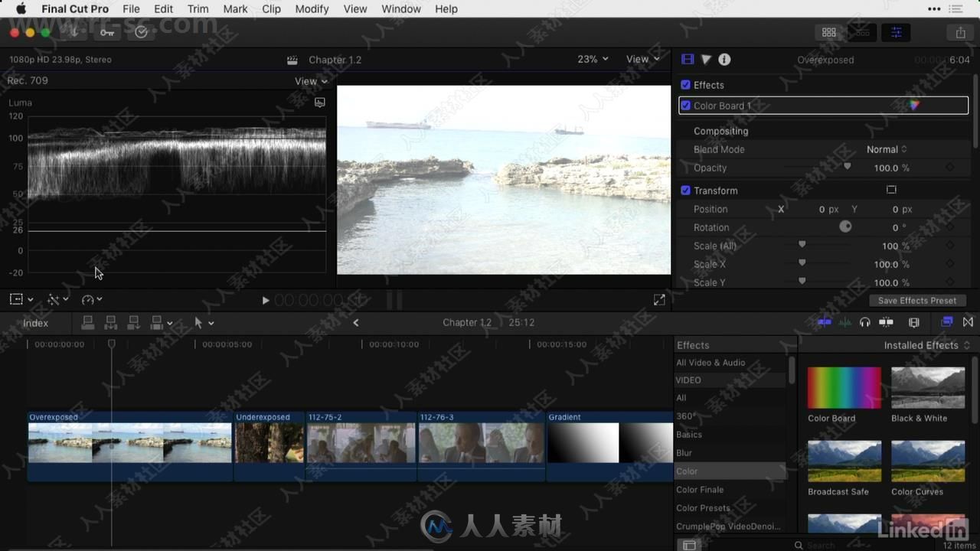Image resolution: width=980 pixels, height=551 pixels.
Task: Open the scopes View dropdown
Action: point(311,81)
